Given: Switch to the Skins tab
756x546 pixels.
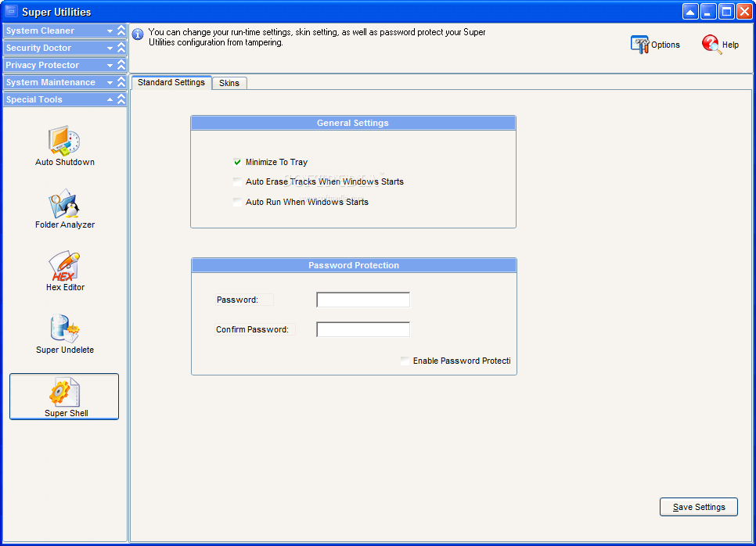Looking at the screenshot, I should point(229,83).
